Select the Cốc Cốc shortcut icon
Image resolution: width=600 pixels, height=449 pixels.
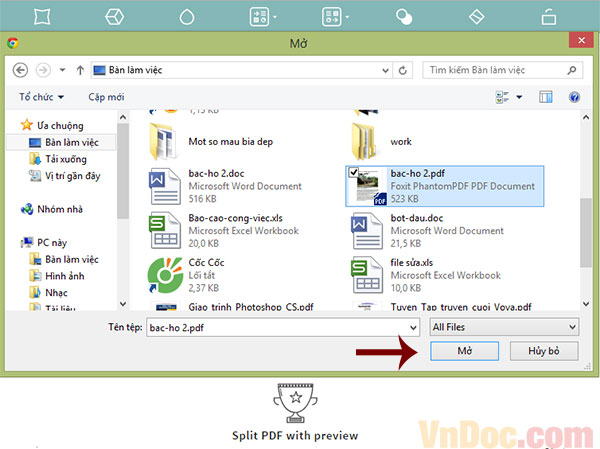pyautogui.click(x=165, y=275)
